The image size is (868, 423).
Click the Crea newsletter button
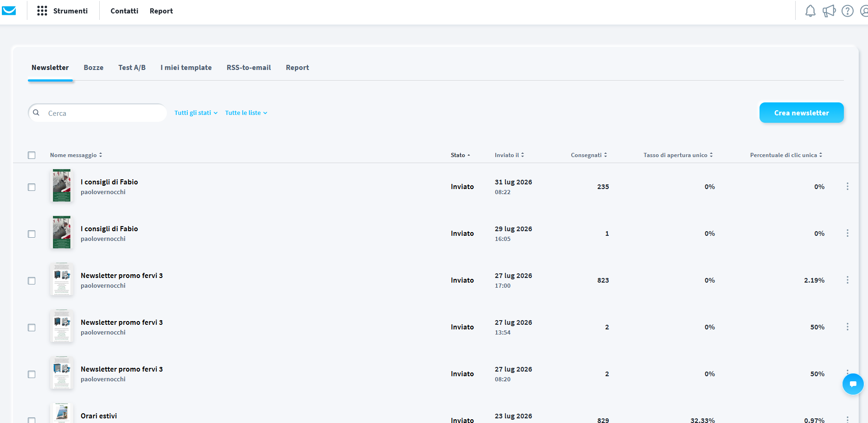click(x=801, y=113)
